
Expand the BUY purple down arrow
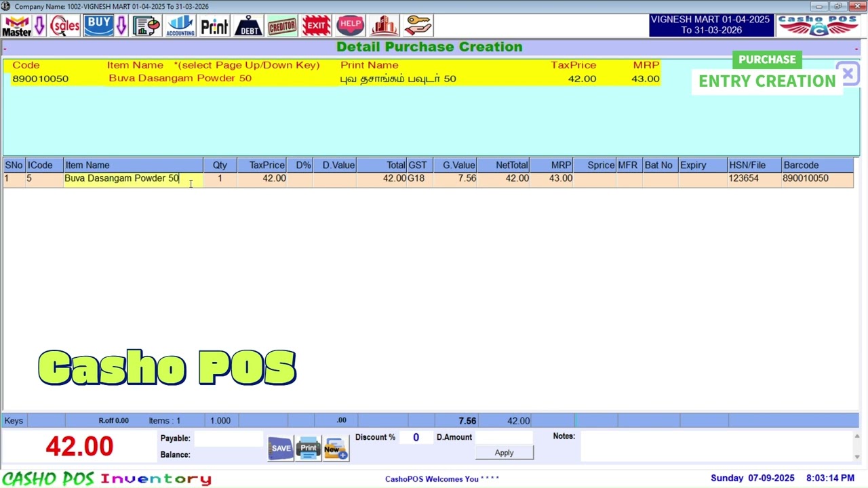[121, 26]
